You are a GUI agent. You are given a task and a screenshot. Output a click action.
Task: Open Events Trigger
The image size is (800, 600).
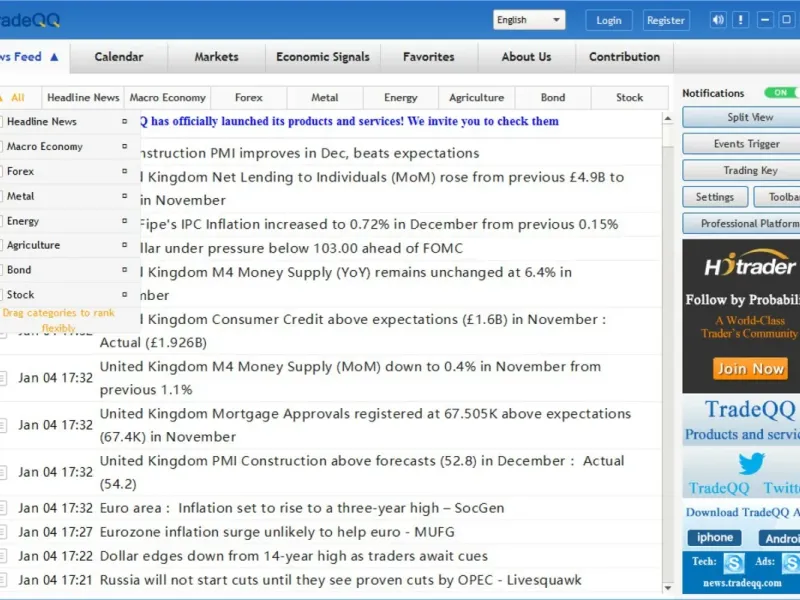tap(743, 144)
